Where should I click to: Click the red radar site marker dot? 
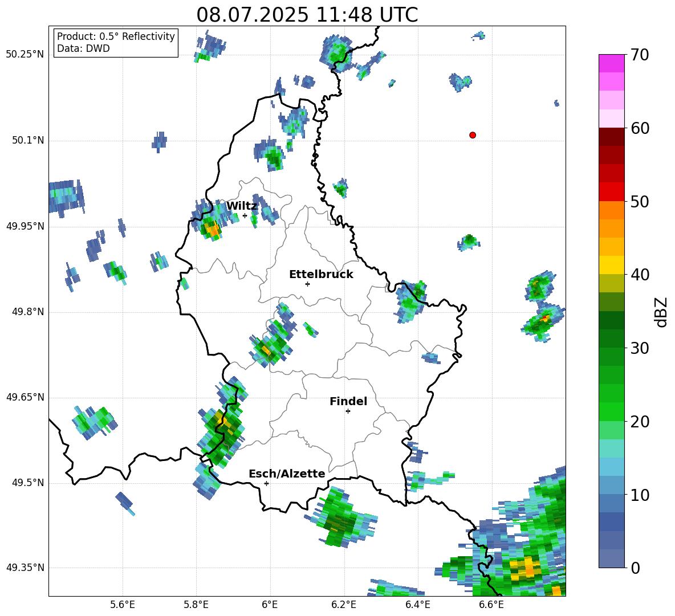coord(473,135)
